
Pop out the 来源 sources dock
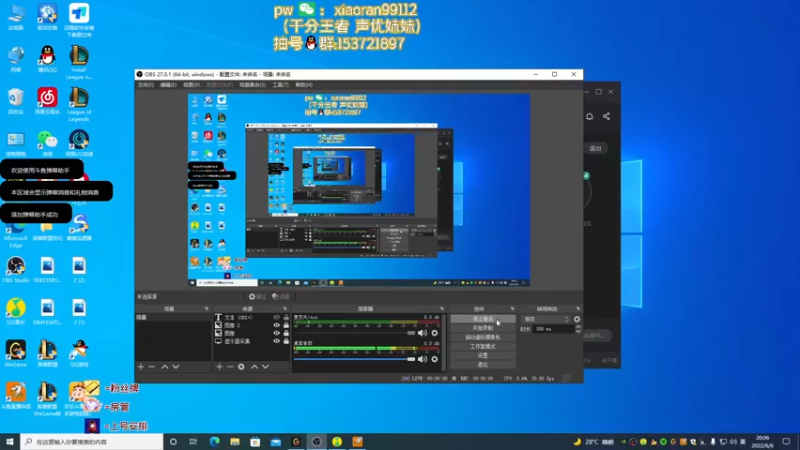click(285, 309)
